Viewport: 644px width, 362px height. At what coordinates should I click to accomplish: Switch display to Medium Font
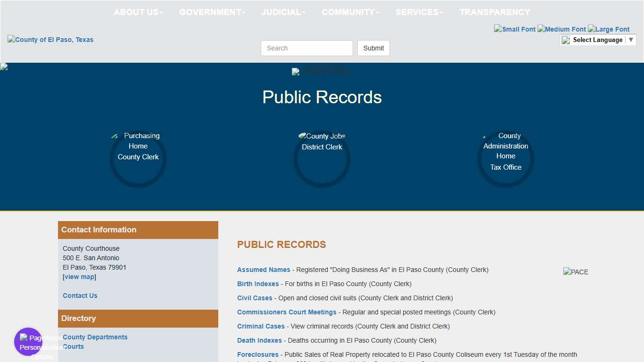[x=561, y=29]
